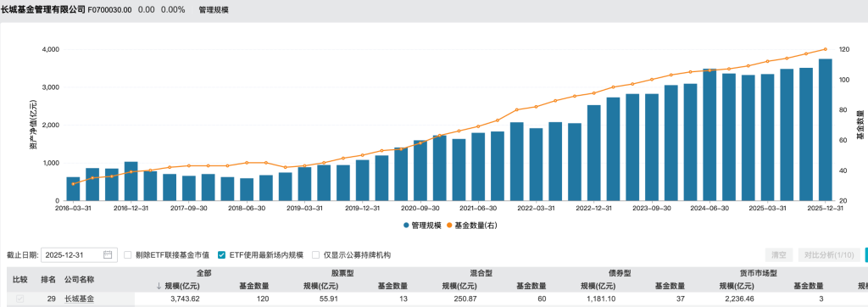Click the 长城基金管理有限公司 title
868x307 pixels.
[44, 9]
